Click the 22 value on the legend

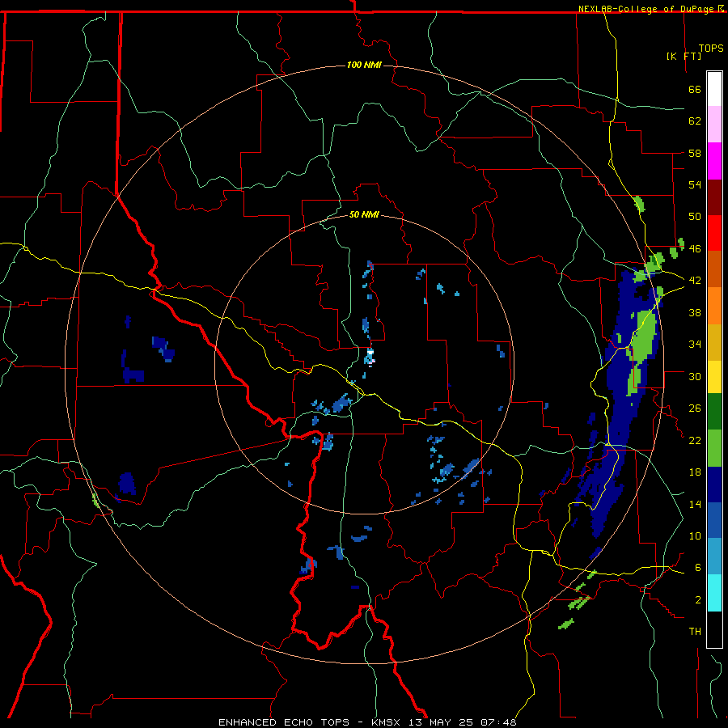[x=695, y=440]
